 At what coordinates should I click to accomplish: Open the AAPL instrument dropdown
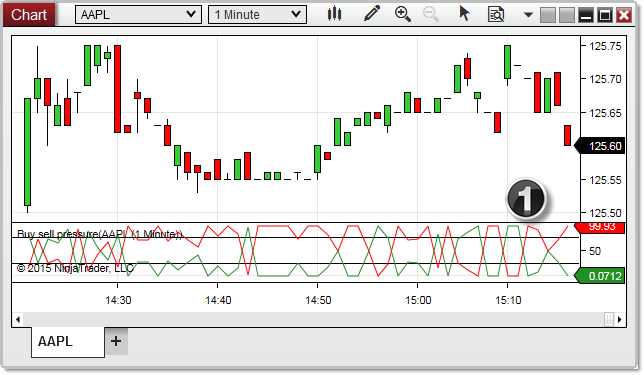(x=138, y=15)
